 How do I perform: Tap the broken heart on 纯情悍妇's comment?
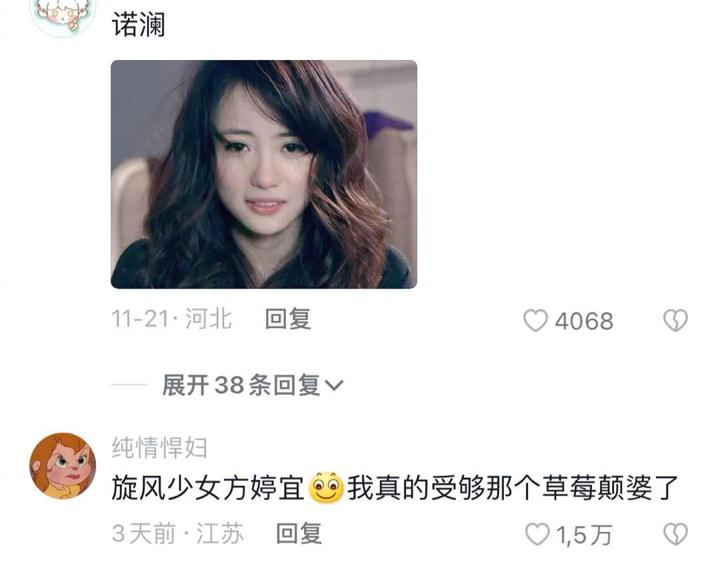tap(675, 534)
